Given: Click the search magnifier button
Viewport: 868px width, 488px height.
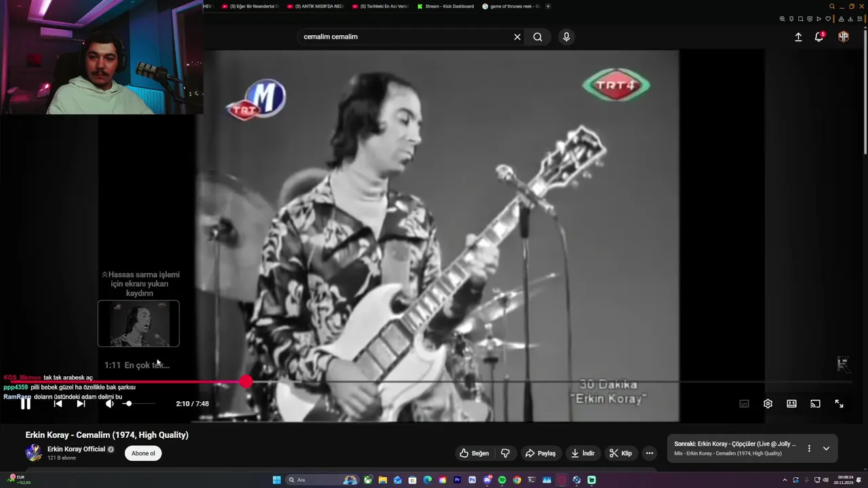Looking at the screenshot, I should click(538, 37).
